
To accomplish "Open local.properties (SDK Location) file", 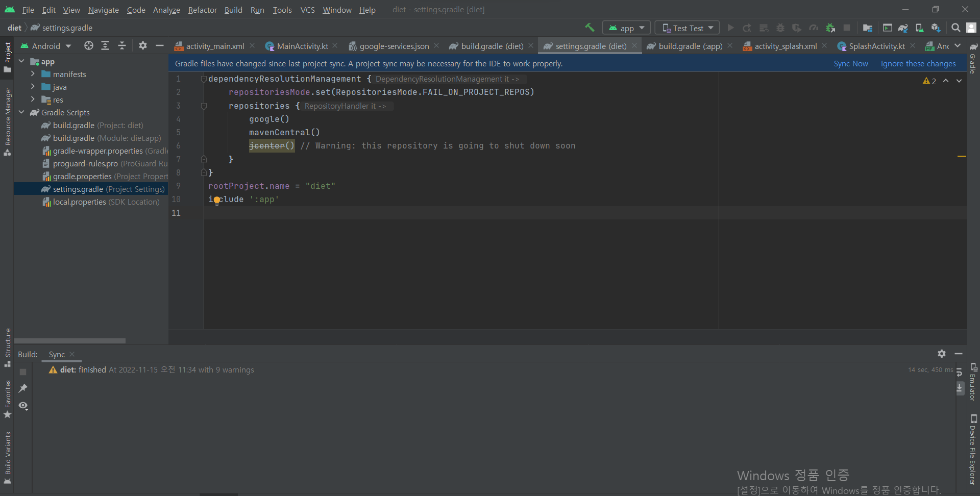I will [x=101, y=202].
